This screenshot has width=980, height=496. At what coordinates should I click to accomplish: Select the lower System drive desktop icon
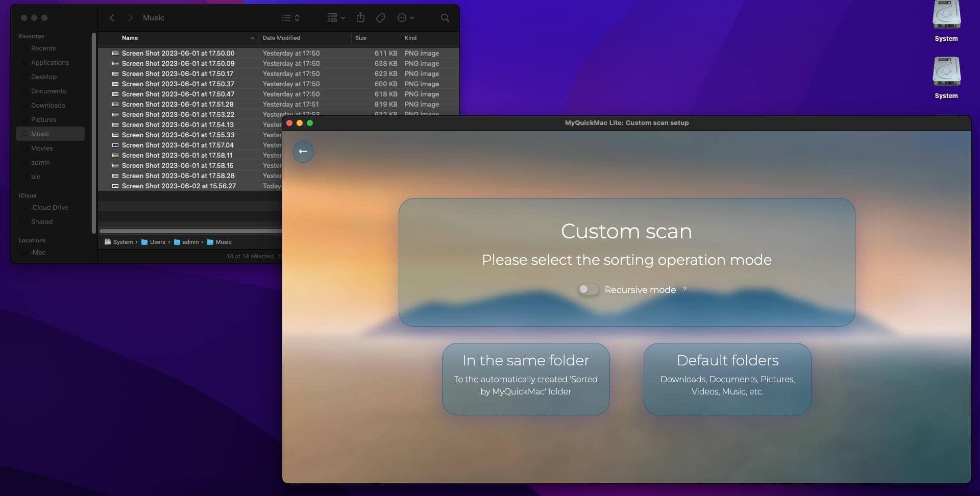pos(946,78)
